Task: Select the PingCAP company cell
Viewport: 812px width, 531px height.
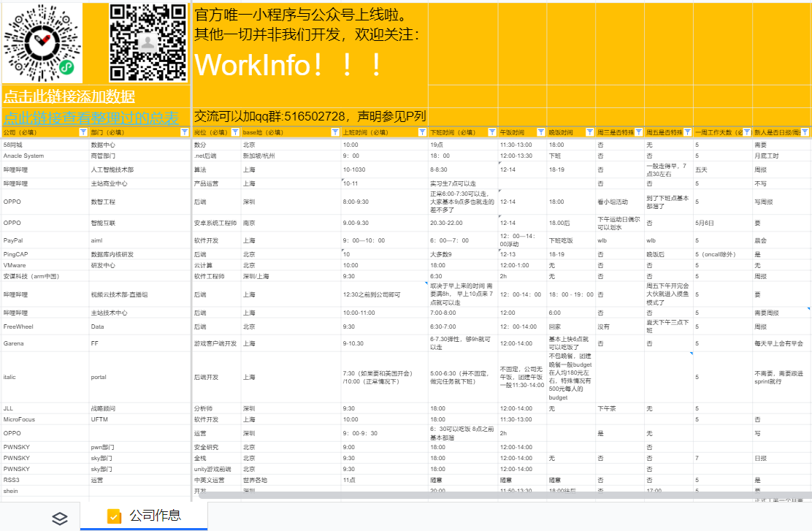Action: point(45,254)
